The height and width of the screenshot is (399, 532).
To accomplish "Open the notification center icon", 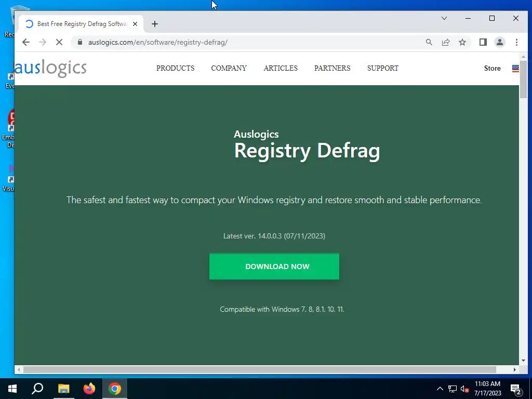I will tap(516, 390).
